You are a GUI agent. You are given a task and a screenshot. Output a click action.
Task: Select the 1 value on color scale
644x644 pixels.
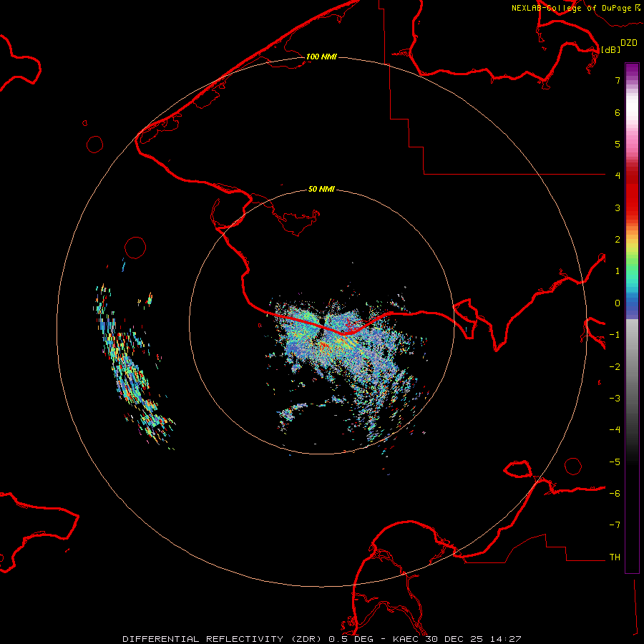[x=618, y=271]
